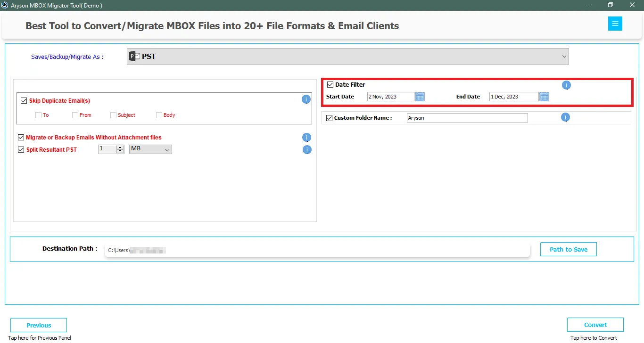This screenshot has width=644, height=343.
Task: Minimize the Aryson MBOX Migrator window
Action: [x=589, y=5]
